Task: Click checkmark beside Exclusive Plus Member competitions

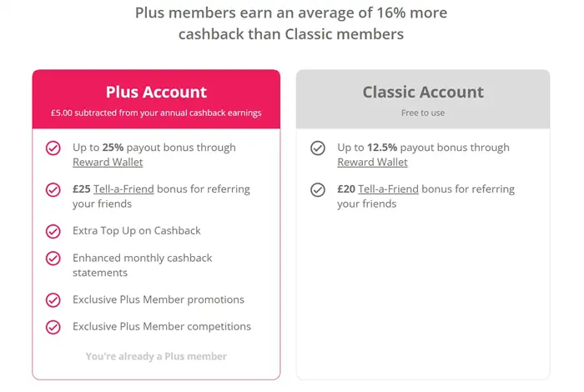Action: click(x=53, y=327)
